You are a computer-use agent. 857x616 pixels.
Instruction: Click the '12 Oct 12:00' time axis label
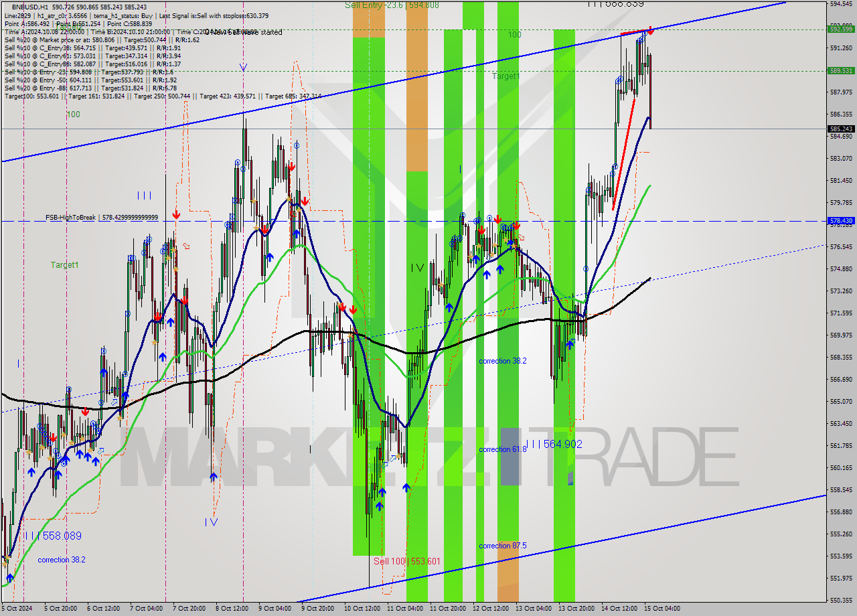[490, 609]
